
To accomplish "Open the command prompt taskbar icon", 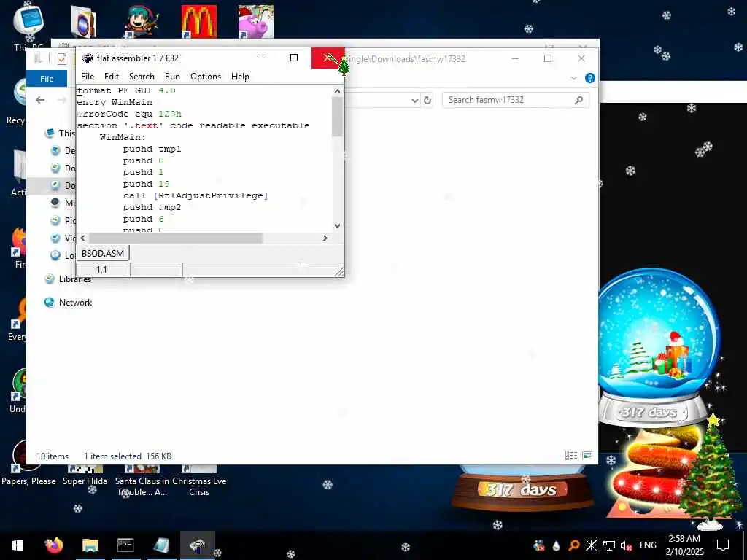I will pyautogui.click(x=125, y=545).
